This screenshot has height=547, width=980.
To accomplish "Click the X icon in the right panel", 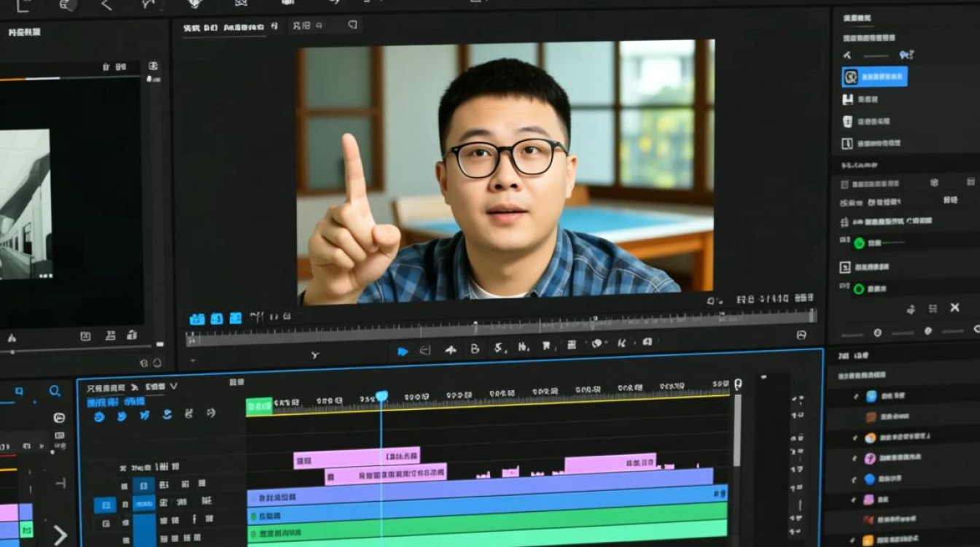I will coord(954,308).
